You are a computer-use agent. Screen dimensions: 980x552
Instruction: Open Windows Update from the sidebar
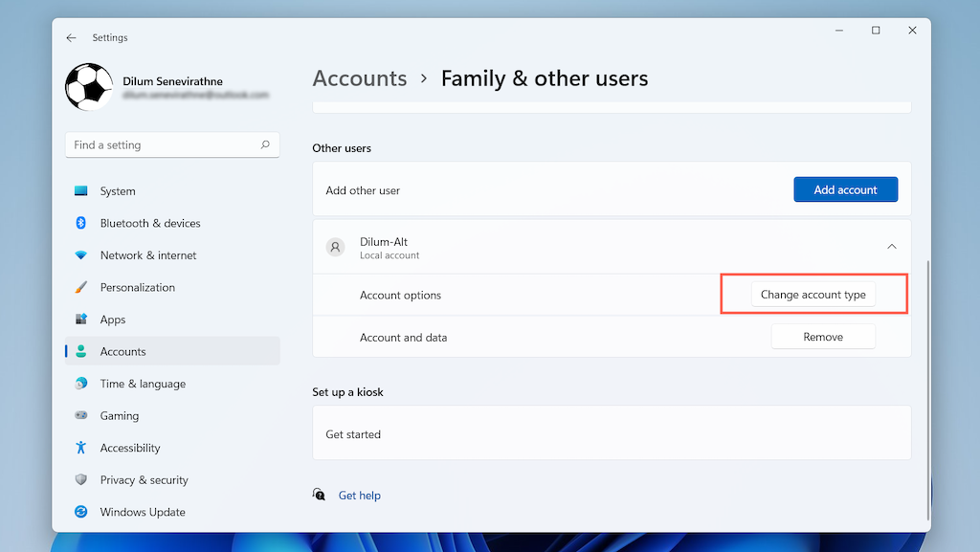[x=142, y=512]
